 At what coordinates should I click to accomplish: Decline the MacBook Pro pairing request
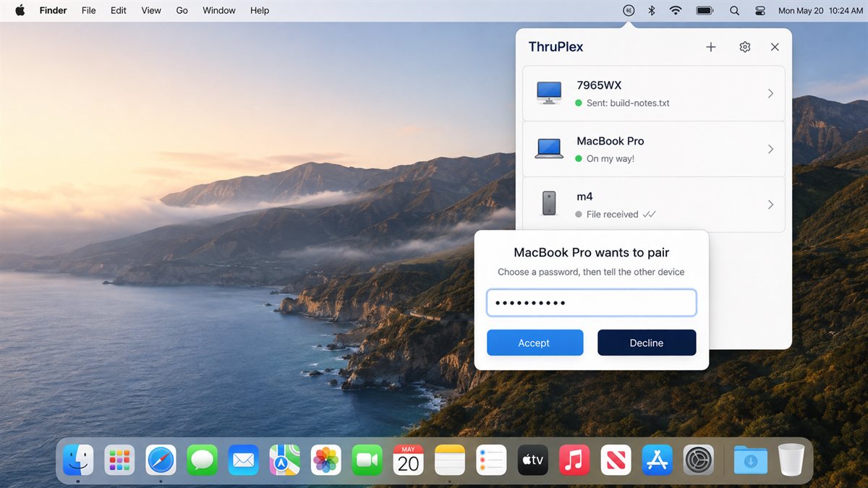[x=647, y=343]
